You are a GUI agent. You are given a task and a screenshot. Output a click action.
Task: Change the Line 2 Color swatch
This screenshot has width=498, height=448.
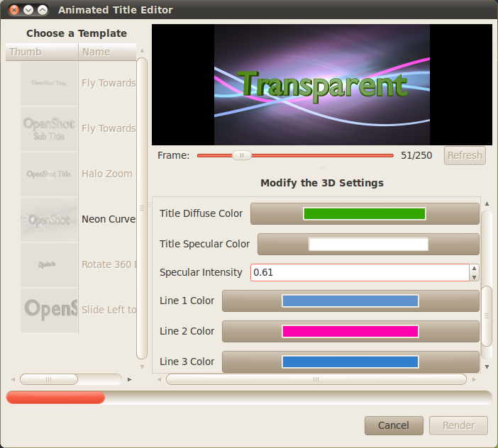tap(350, 331)
